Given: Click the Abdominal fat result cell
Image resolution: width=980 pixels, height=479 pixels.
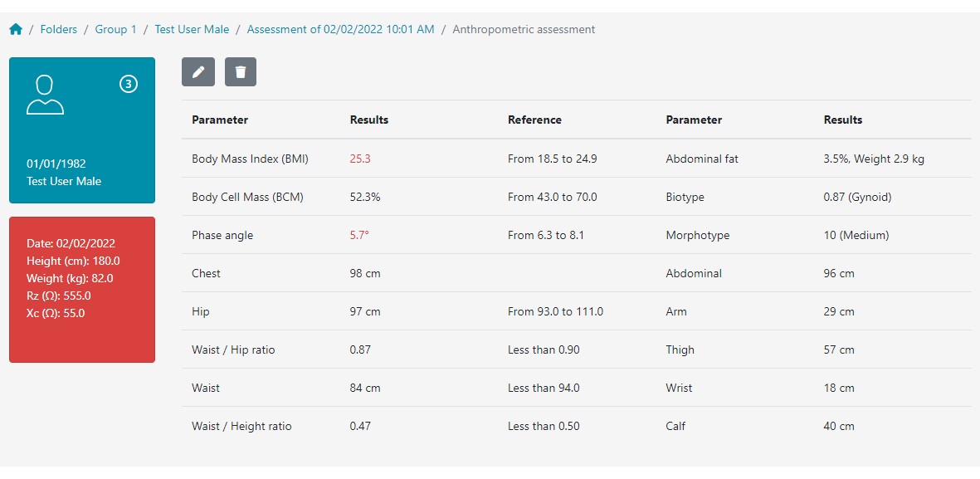Looking at the screenshot, I should (x=874, y=159).
